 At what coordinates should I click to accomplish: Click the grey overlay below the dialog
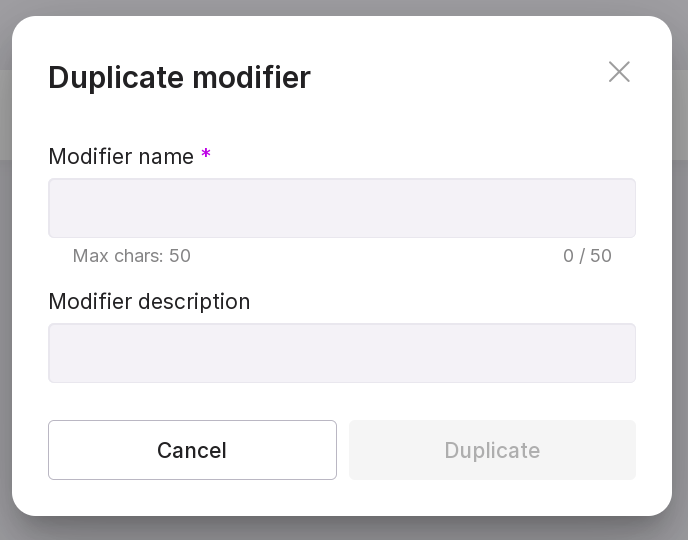point(344,529)
